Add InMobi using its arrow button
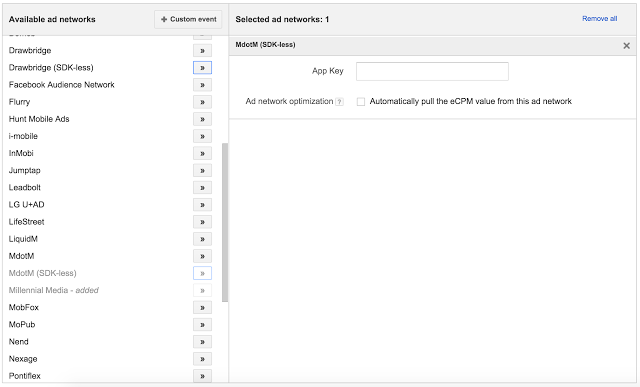Image resolution: width=640 pixels, height=387 pixels. pyautogui.click(x=202, y=153)
